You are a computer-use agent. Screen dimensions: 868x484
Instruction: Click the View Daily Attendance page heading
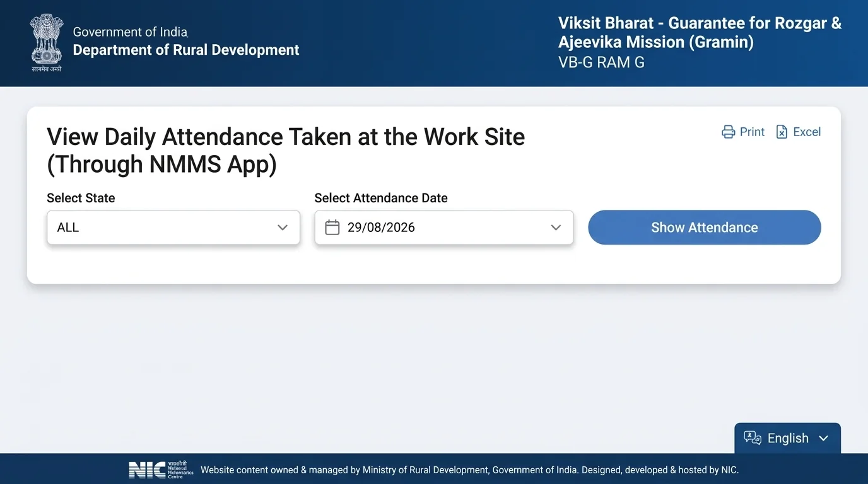coord(286,150)
